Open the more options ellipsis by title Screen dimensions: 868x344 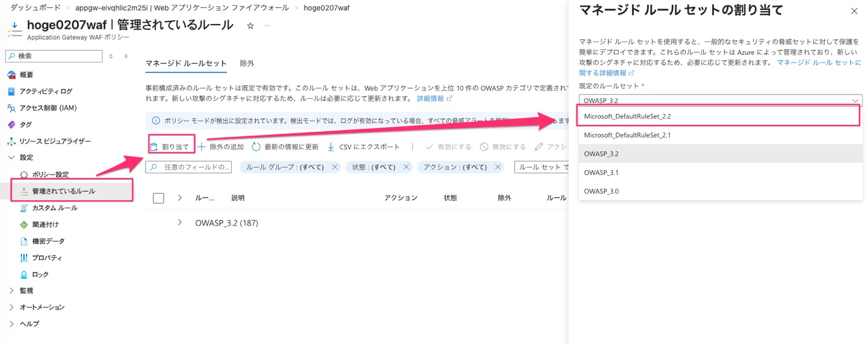point(267,26)
